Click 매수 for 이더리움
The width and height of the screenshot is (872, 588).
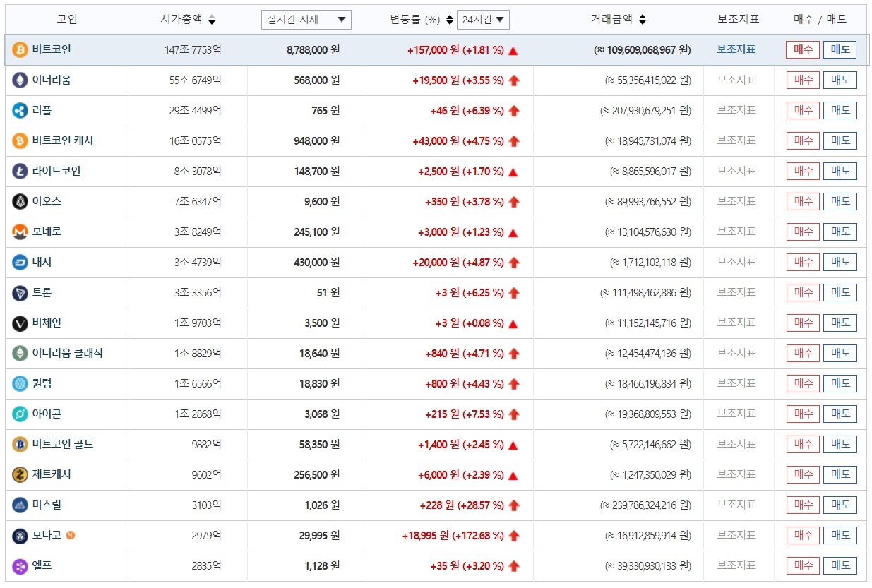pos(803,80)
